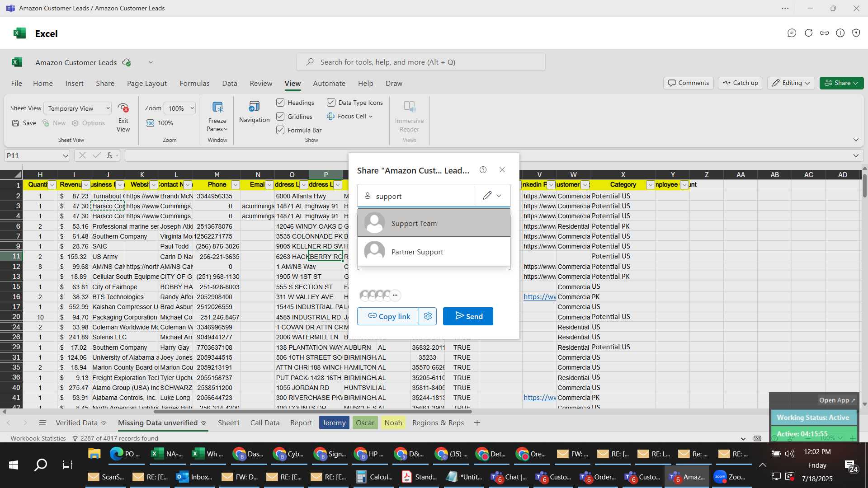Click the horizontal sheet scrollbar
868x488 pixels.
click(x=313, y=412)
